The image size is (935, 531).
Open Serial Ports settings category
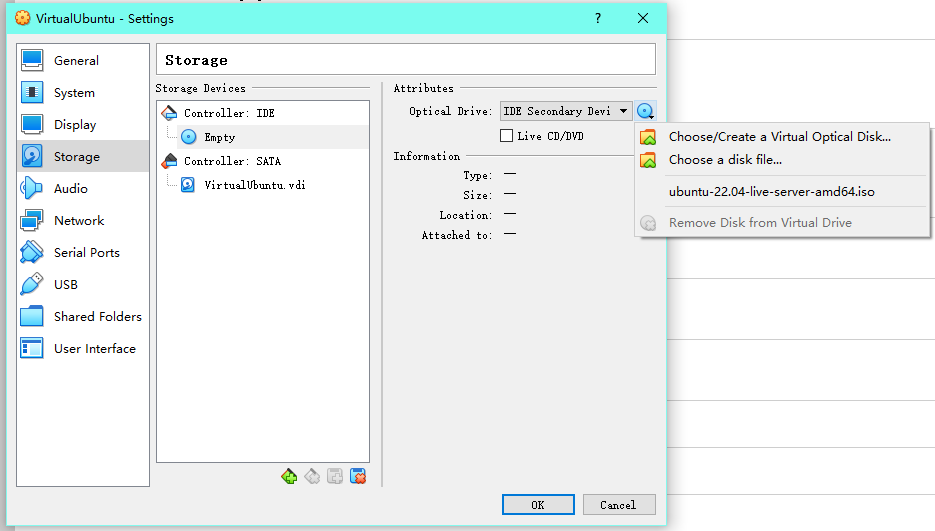(x=83, y=252)
